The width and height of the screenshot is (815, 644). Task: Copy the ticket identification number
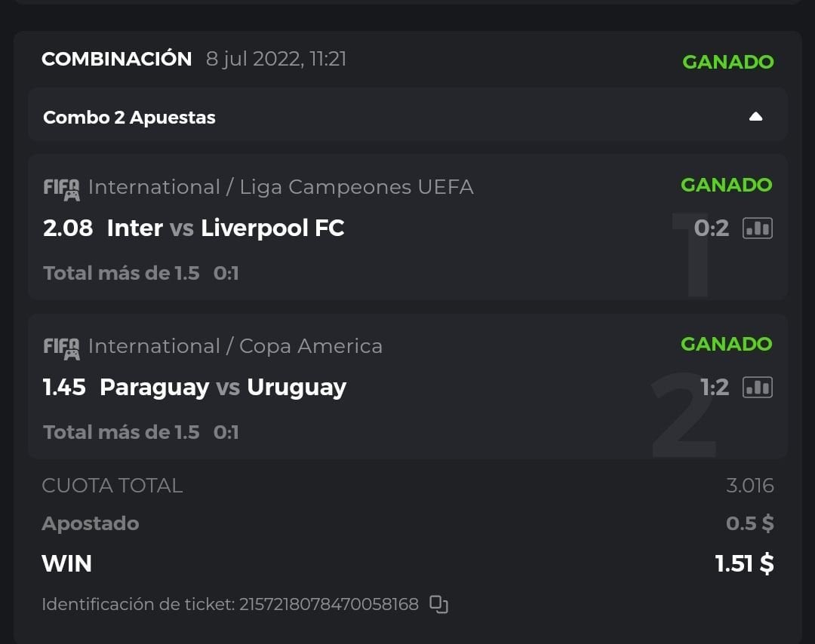[x=438, y=604]
